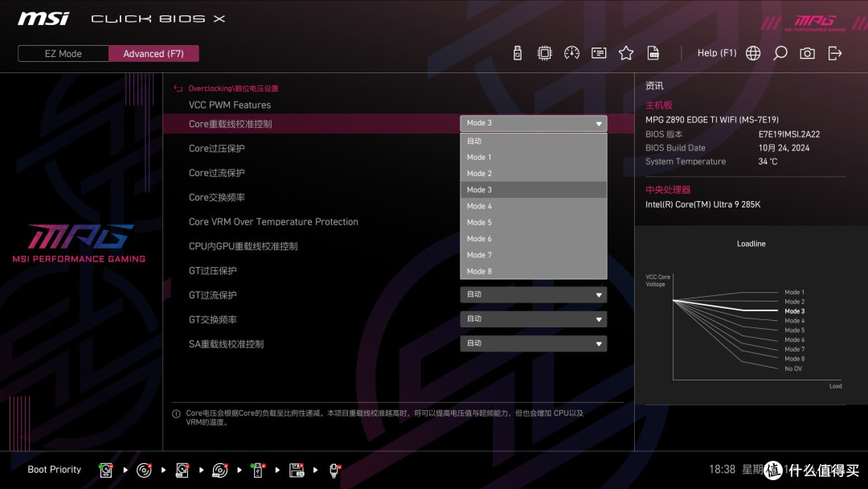This screenshot has height=489, width=868.
Task: Select the Core过流保护 setting
Action: pos(216,173)
